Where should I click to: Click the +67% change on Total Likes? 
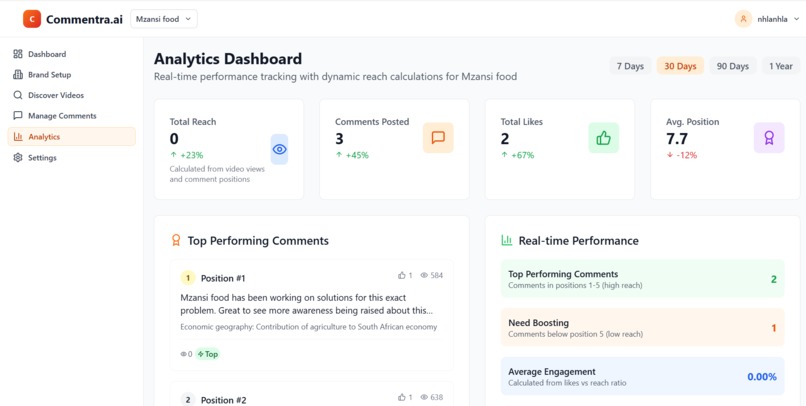click(x=518, y=155)
